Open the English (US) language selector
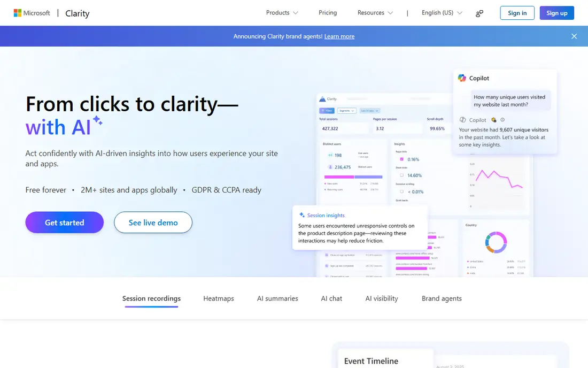This screenshot has height=368, width=588. click(x=442, y=13)
